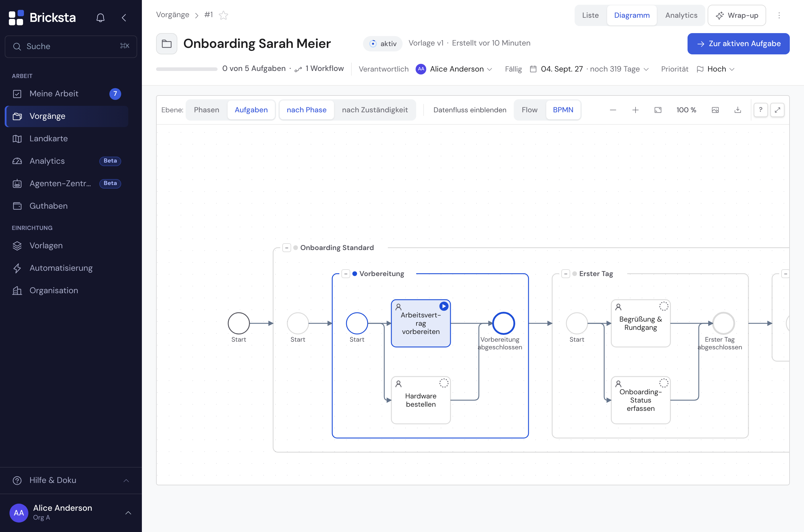Open Landkarte in the sidebar
The height and width of the screenshot is (532, 804).
coord(67,138)
